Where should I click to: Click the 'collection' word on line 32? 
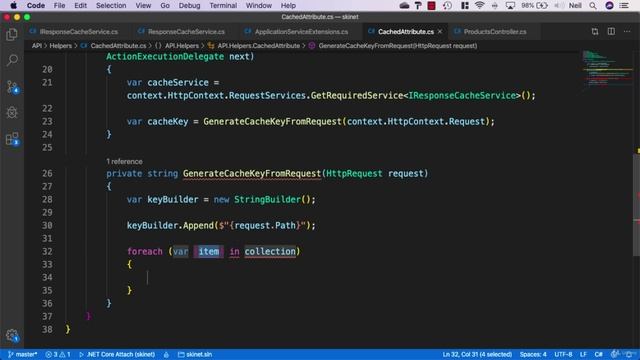tap(270, 251)
